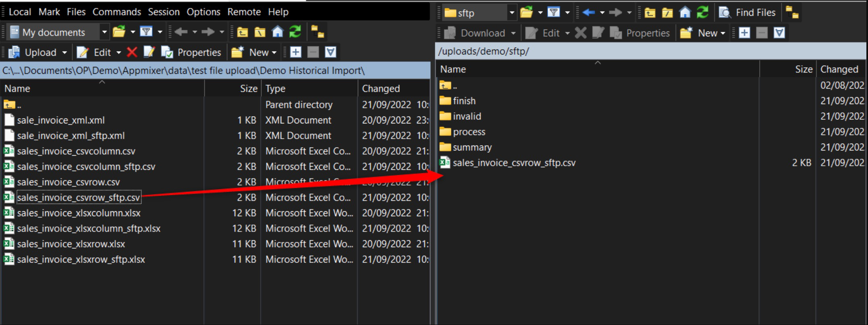The image size is (868, 325).
Task: Click the local Rename icon beside Delete
Action: 149,52
